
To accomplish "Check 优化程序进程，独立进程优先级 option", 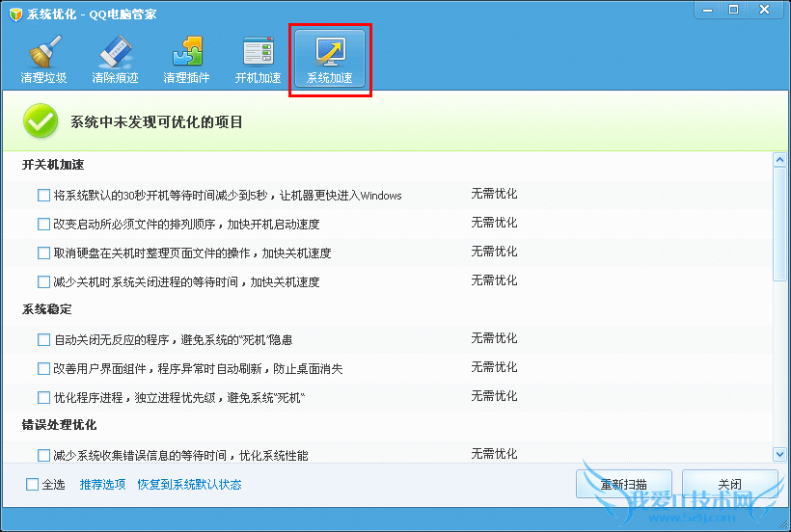I will pos(43,397).
